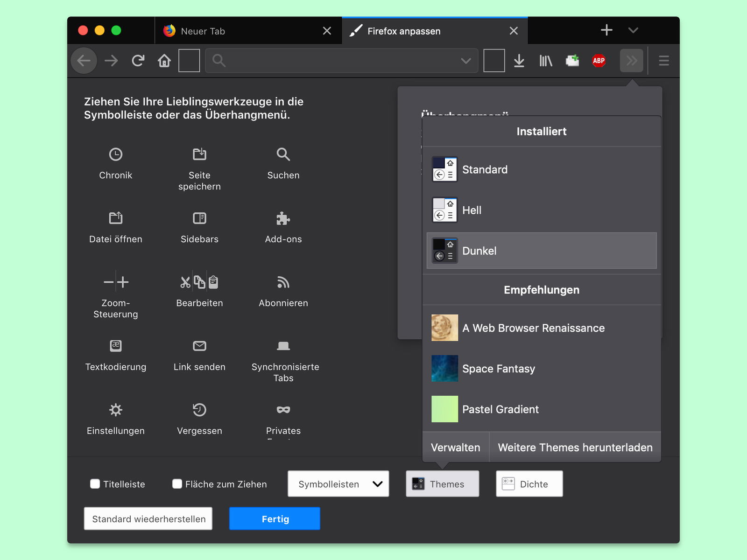Click the blue Fertig button
Screen dimensions: 747x560
(x=275, y=518)
